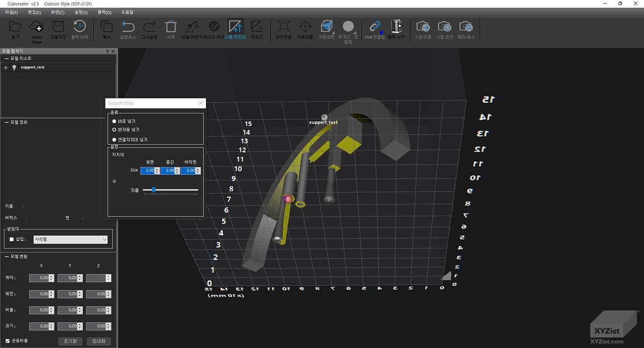
Task: Copy the model using 복사
Action: point(106,30)
